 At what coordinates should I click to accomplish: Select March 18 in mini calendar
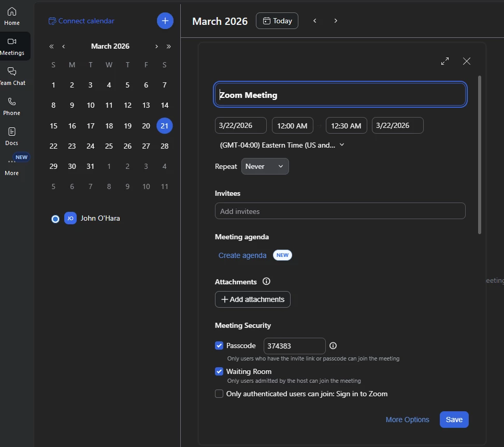click(109, 126)
